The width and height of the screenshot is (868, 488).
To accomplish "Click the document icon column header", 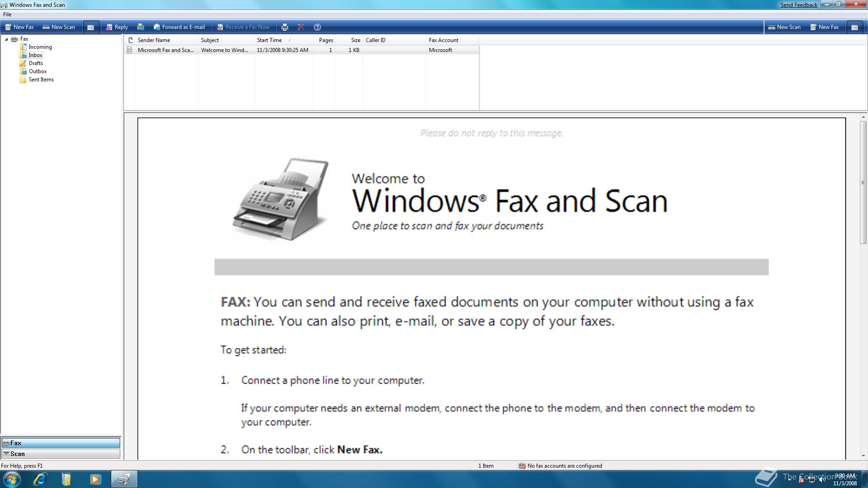I will (x=130, y=40).
